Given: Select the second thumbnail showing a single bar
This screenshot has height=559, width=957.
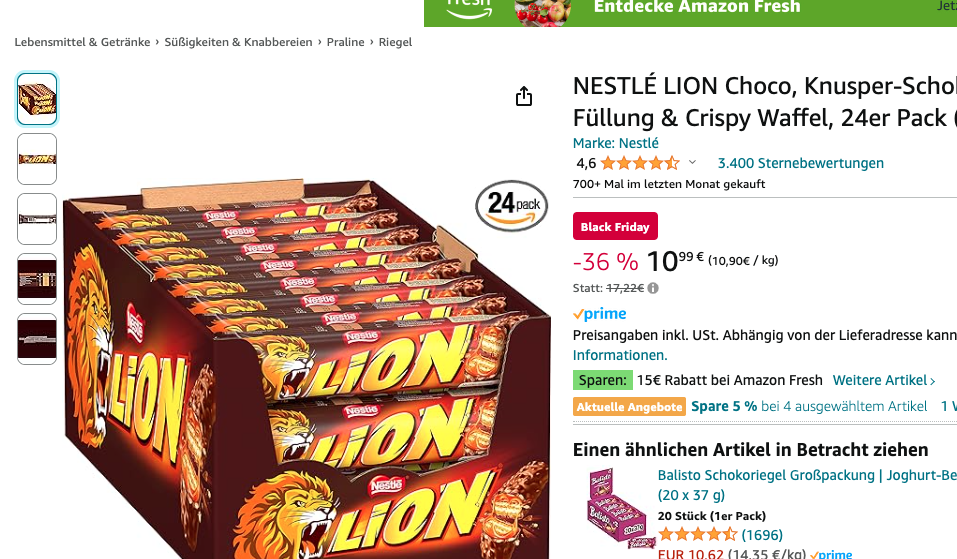Looking at the screenshot, I should point(37,159).
